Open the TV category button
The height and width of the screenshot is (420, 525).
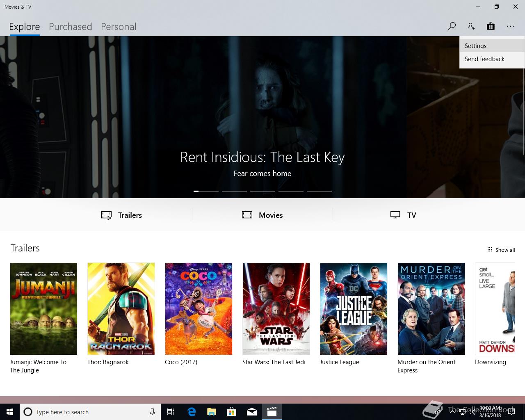click(x=403, y=215)
